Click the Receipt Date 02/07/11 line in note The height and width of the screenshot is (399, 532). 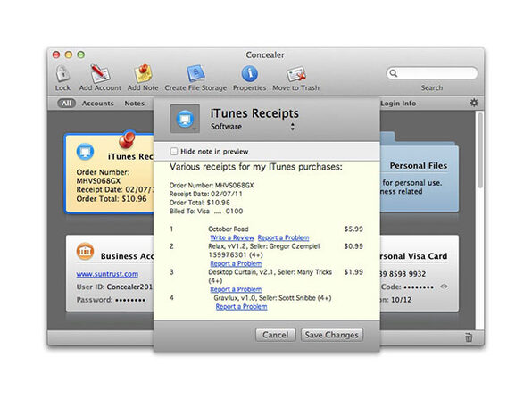tap(206, 194)
